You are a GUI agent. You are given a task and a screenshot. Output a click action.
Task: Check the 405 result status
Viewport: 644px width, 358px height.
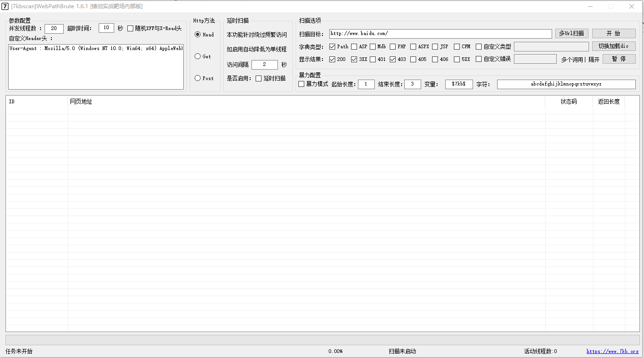(413, 59)
